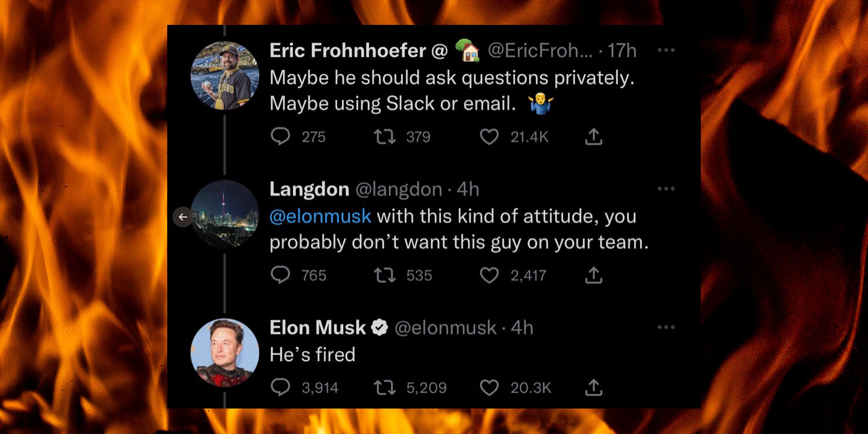Screen dimensions: 868x434
Task: Click the reply icon on Elon Musk's tweet
Action: tap(282, 388)
